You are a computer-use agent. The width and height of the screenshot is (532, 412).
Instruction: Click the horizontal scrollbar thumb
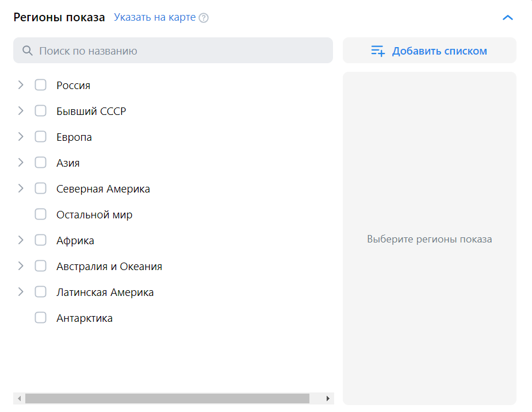(x=167, y=398)
